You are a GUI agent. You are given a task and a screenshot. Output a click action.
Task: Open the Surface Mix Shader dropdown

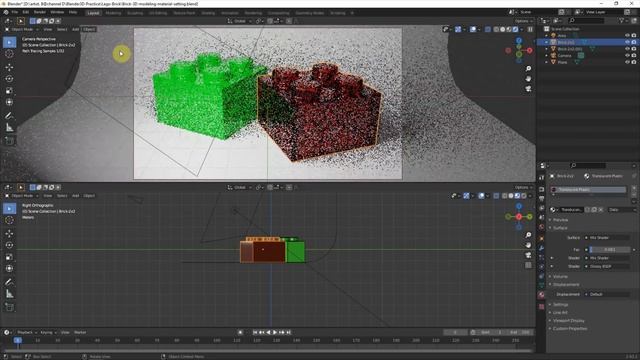(x=607, y=238)
